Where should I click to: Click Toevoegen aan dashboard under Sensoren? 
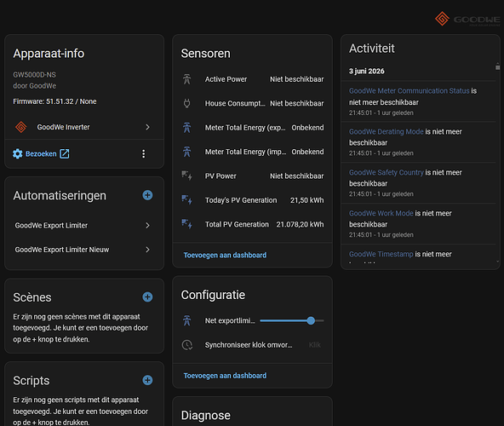(225, 255)
